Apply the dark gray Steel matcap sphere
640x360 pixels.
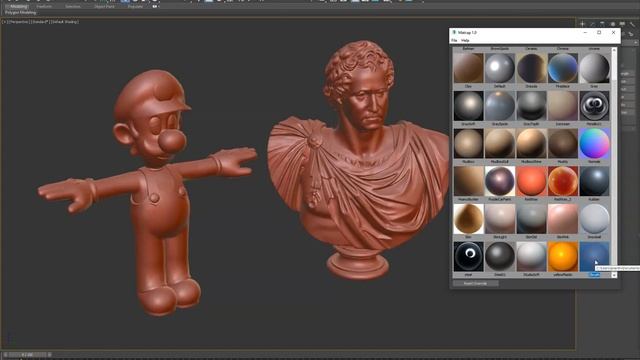500,256
